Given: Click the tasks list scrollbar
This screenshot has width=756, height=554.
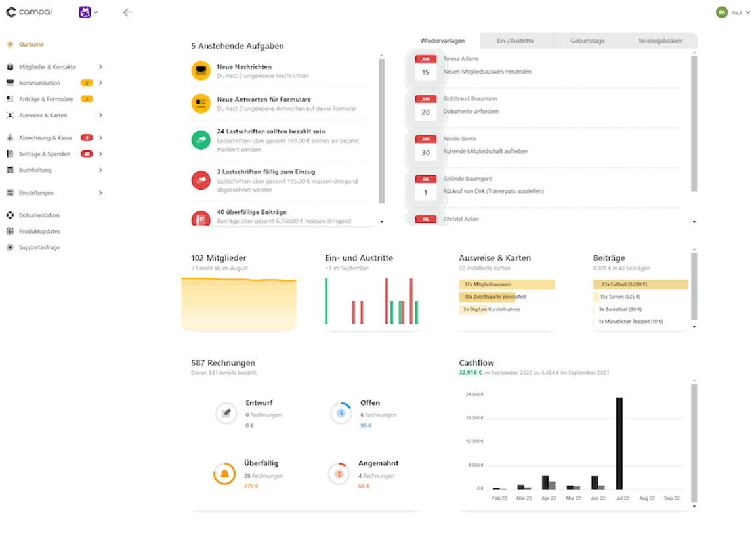Looking at the screenshot, I should [381, 131].
